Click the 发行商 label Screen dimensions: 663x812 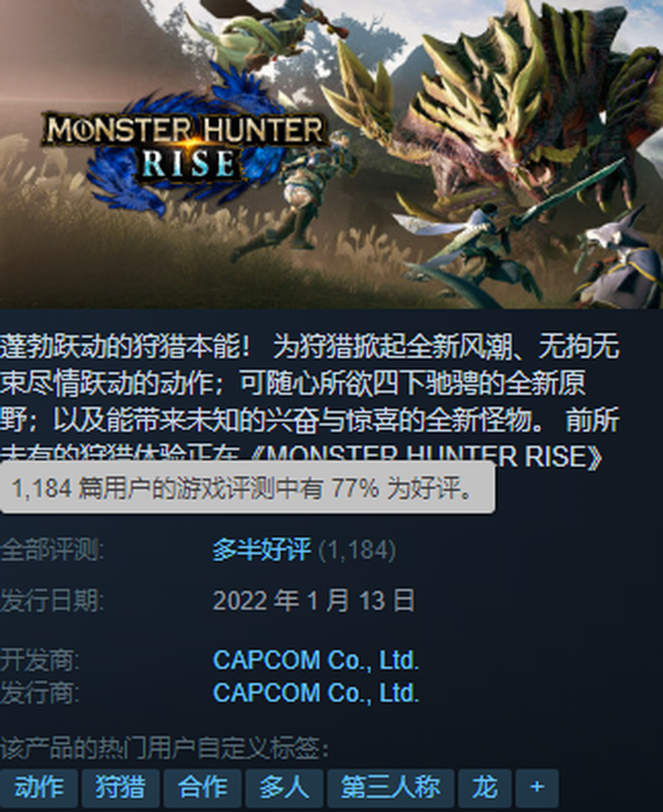(x=40, y=693)
